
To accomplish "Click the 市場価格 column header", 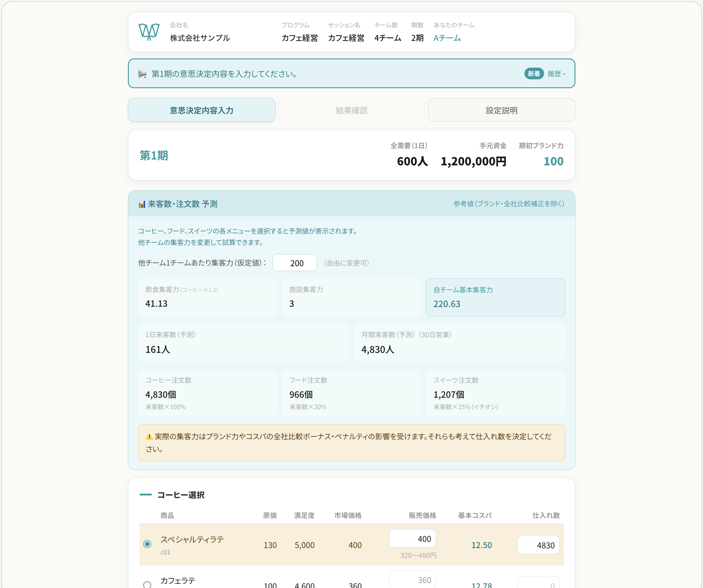I will (348, 515).
